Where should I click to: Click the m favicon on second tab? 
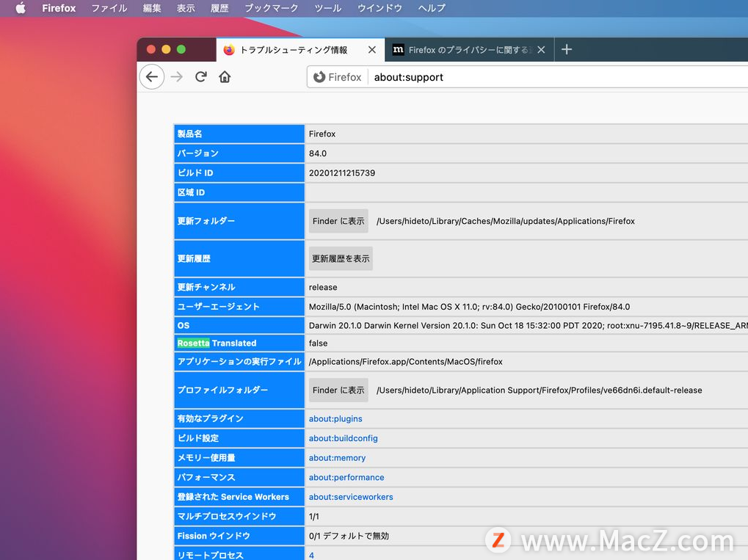[x=398, y=50]
